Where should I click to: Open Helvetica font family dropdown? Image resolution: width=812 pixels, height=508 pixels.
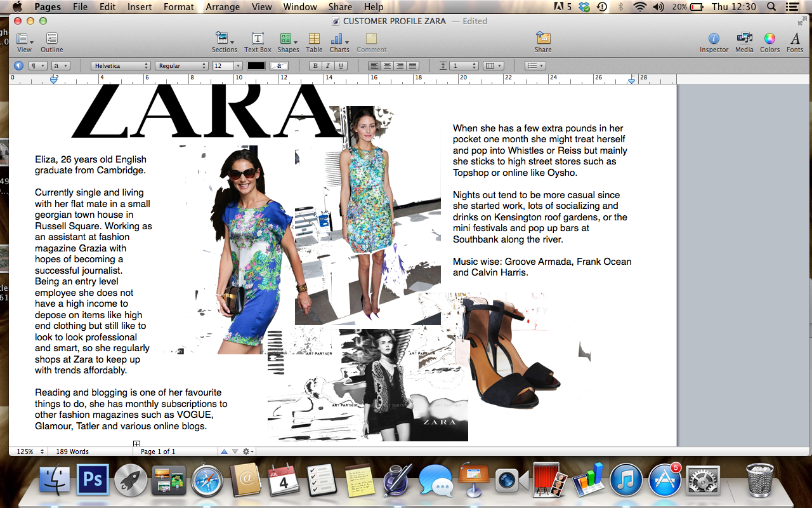pos(121,65)
